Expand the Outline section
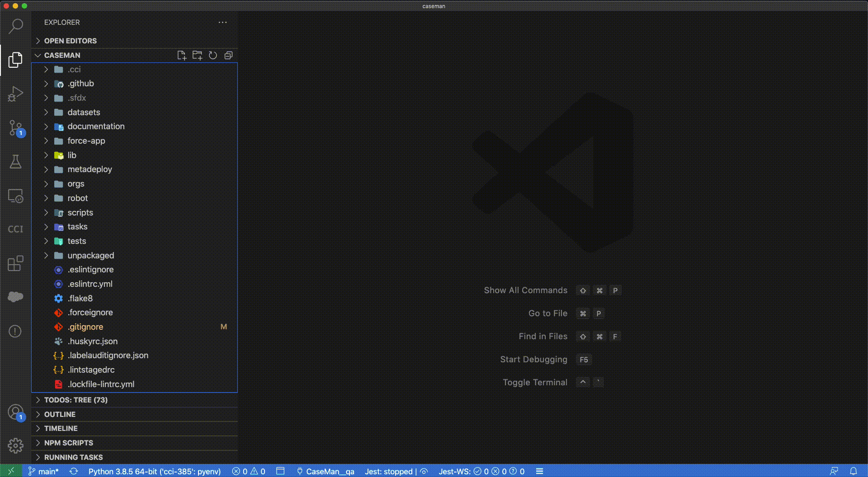 pyautogui.click(x=135, y=414)
